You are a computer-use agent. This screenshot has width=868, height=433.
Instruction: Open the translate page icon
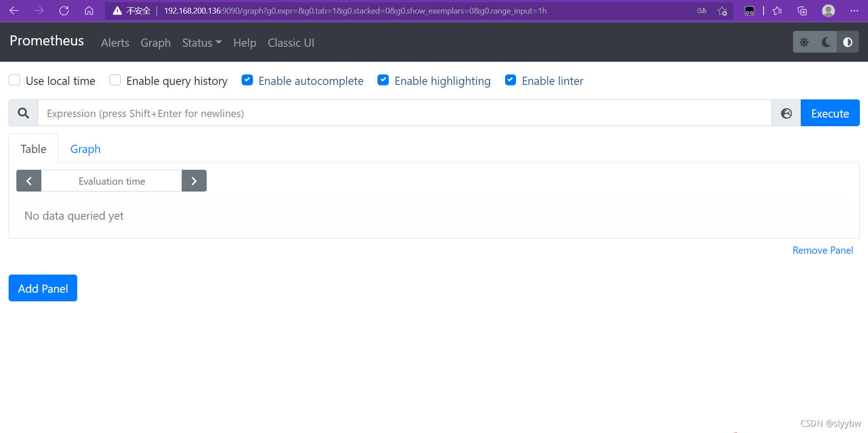702,11
